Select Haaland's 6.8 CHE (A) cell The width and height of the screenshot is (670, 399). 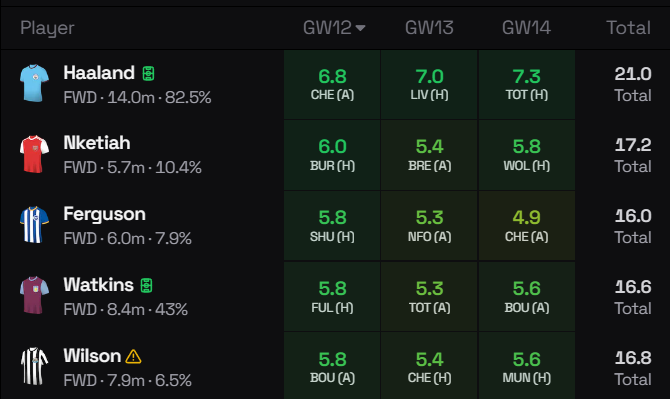point(332,85)
